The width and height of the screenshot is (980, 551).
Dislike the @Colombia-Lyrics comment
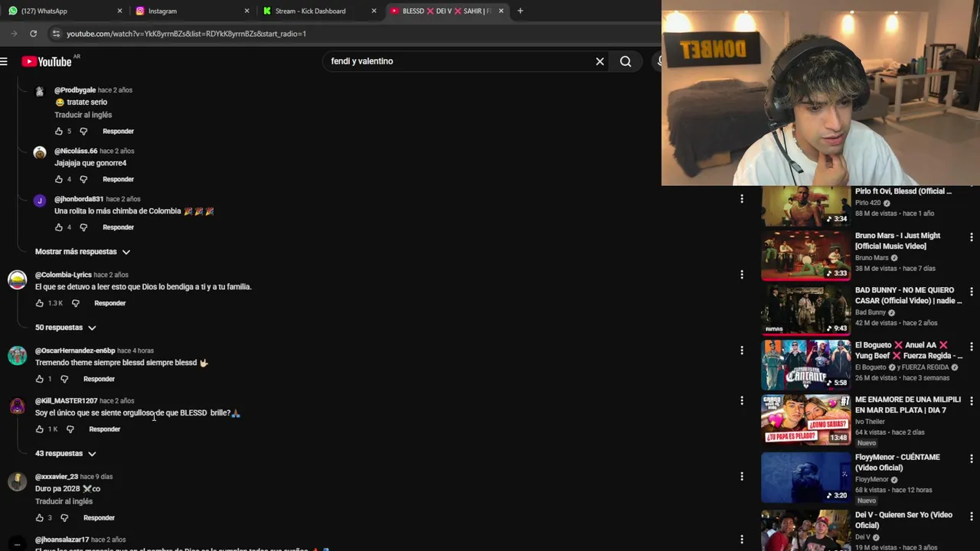pos(75,303)
